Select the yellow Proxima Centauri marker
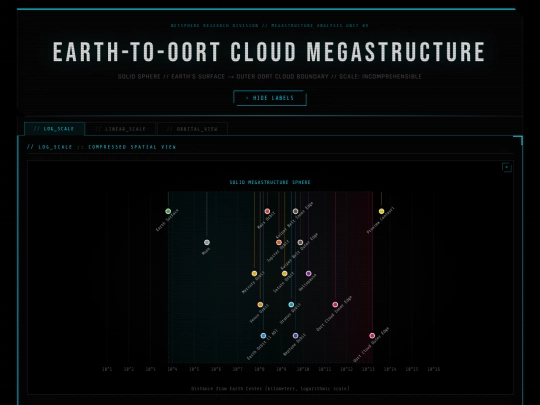Image resolution: width=540 pixels, height=405 pixels. click(x=381, y=211)
